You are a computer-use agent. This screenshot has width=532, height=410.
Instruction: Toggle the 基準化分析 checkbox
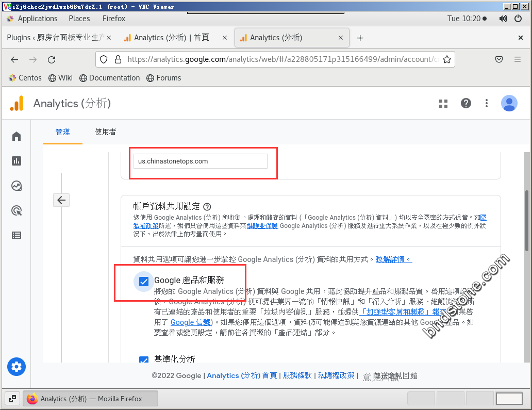144,360
